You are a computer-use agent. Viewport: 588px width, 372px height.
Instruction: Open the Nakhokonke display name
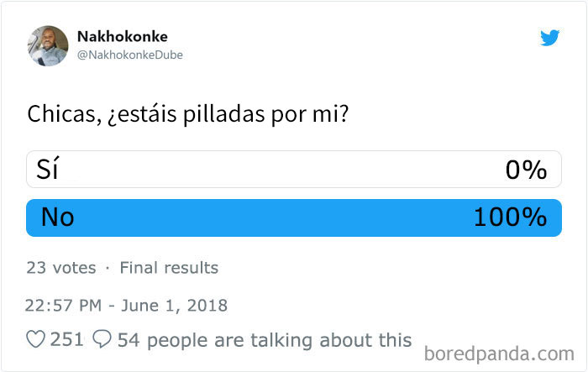[x=123, y=37]
